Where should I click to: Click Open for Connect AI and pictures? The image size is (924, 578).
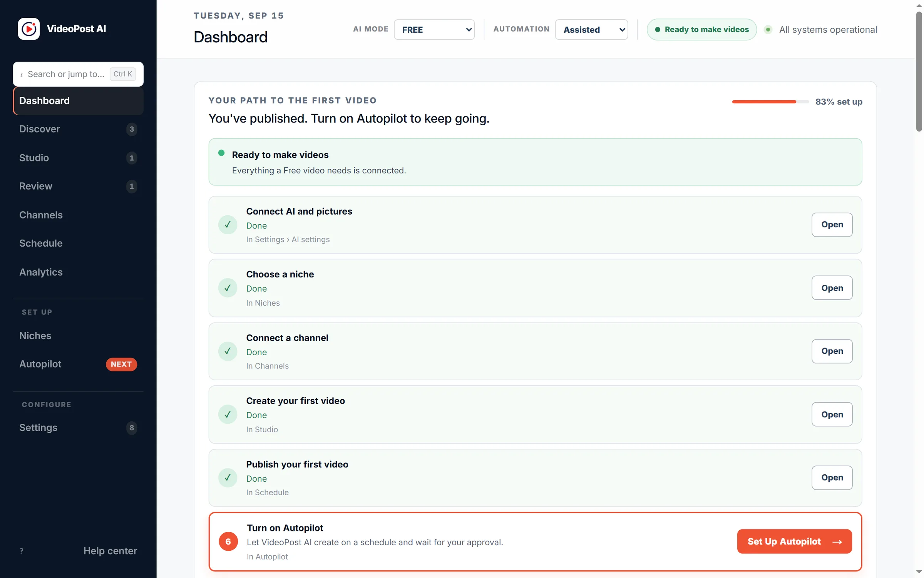pos(832,225)
